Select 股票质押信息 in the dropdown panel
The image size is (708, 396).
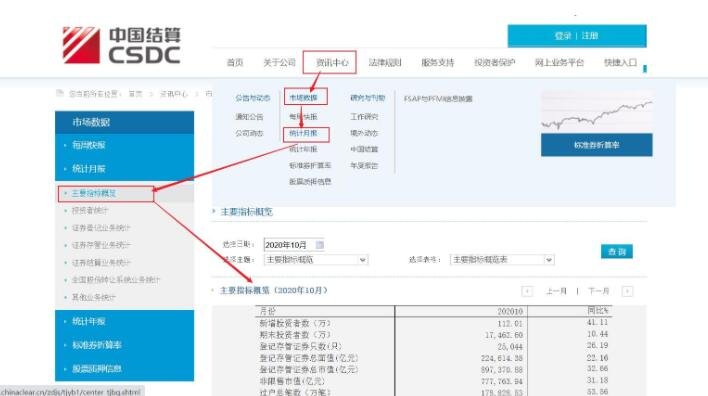point(310,182)
